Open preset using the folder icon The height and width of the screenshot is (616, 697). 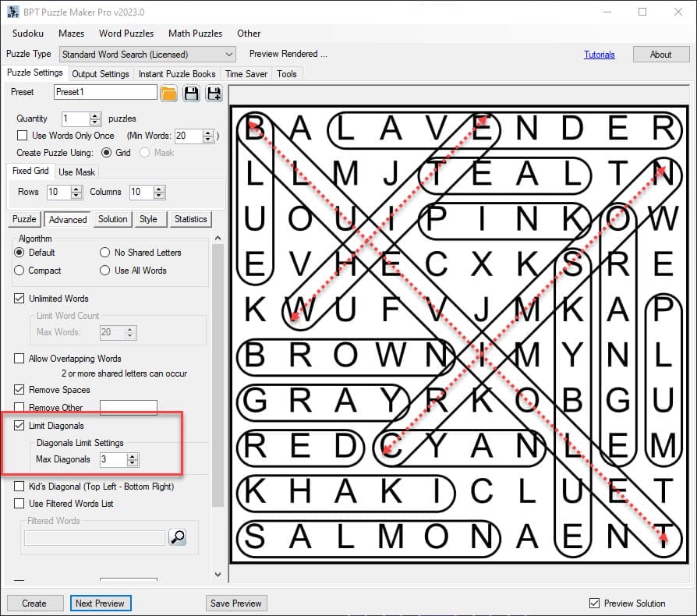point(169,94)
